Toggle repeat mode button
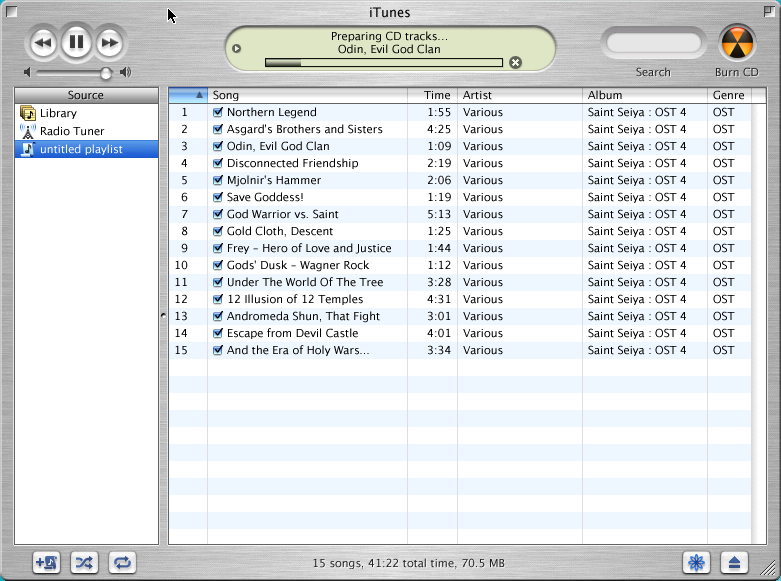Viewport: 781px width, 581px height. (x=123, y=563)
